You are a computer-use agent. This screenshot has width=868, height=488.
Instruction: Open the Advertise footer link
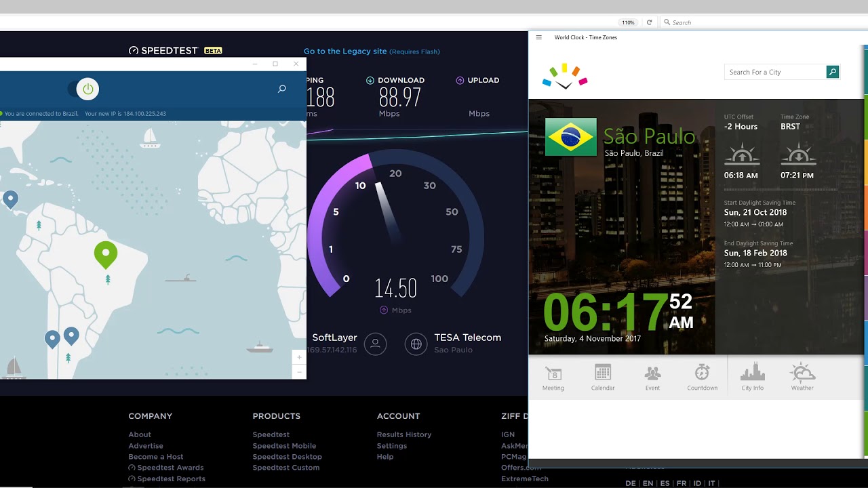pyautogui.click(x=146, y=446)
